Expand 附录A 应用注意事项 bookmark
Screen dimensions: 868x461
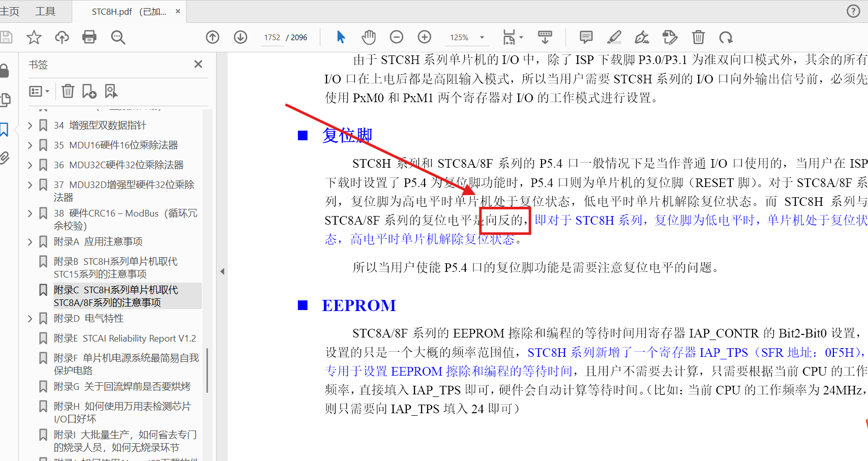(30, 242)
